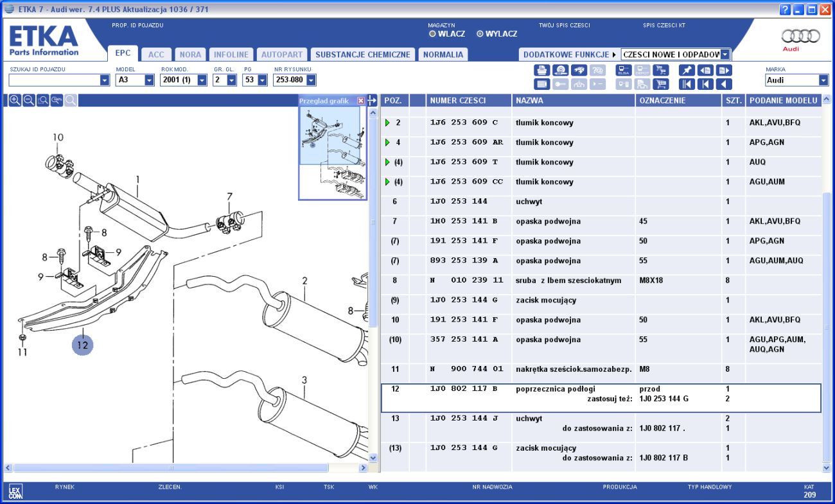
Task: Open the NR RYSUNKU dropdown 253-080
Action: pyautogui.click(x=311, y=80)
